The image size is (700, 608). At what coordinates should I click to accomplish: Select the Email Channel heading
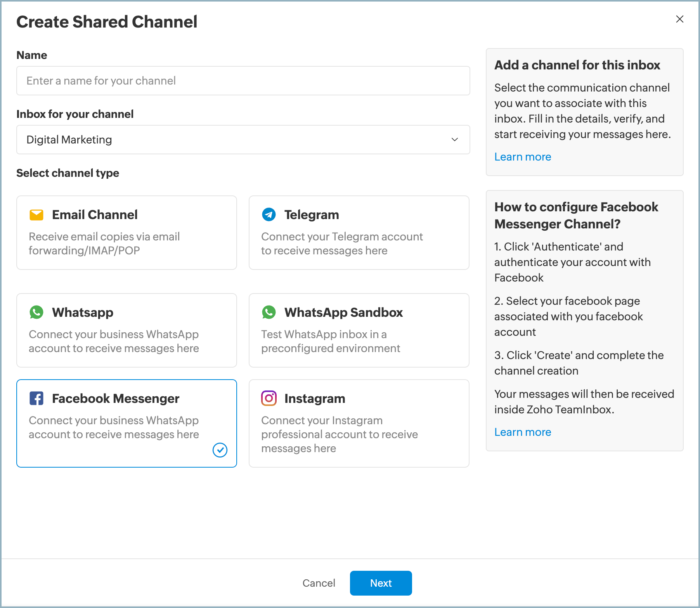95,215
